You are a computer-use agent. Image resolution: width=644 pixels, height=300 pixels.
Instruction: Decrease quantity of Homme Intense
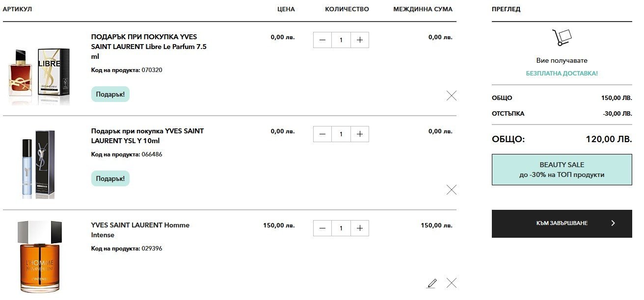pyautogui.click(x=322, y=228)
